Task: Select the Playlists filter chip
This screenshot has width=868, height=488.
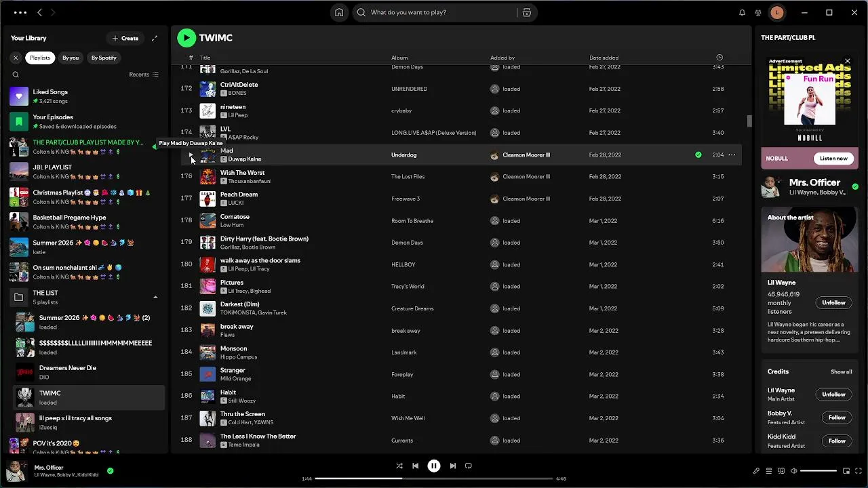Action: click(40, 58)
